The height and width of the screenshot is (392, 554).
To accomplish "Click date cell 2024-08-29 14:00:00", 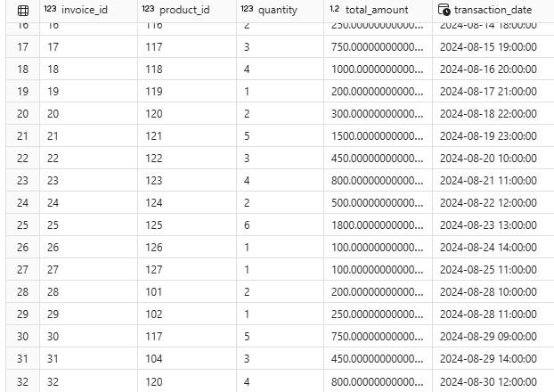I will (x=493, y=358).
